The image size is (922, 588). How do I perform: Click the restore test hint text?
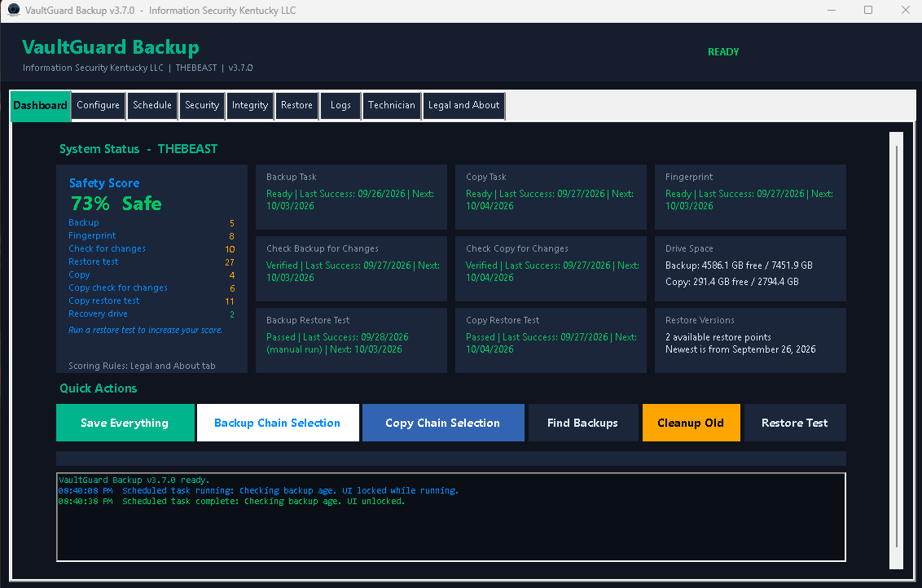pyautogui.click(x=145, y=330)
